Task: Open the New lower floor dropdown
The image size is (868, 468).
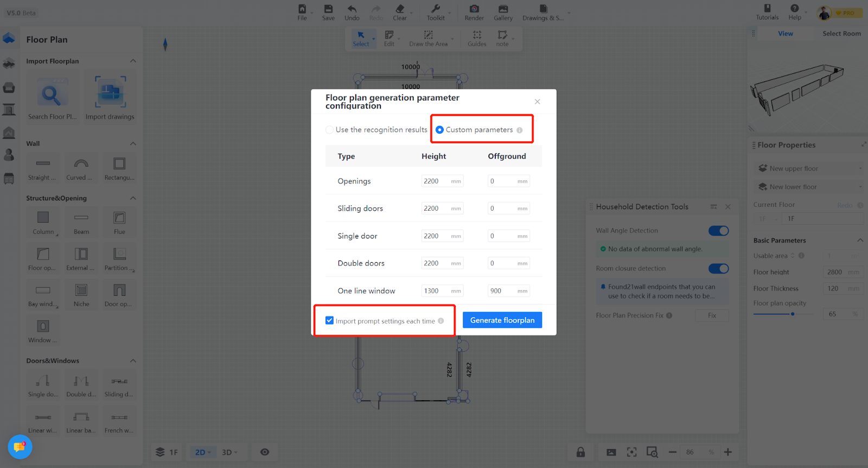Action: pos(809,187)
